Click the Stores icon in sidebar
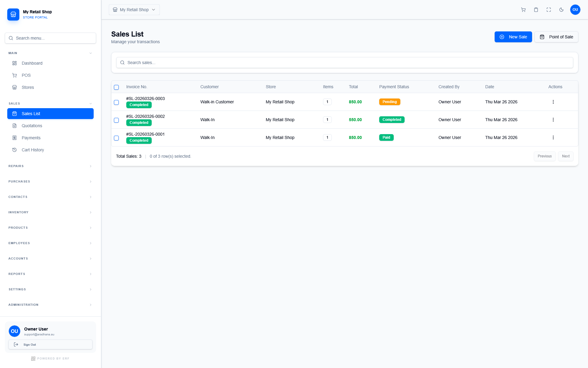The height and width of the screenshot is (368, 588). [x=15, y=87]
